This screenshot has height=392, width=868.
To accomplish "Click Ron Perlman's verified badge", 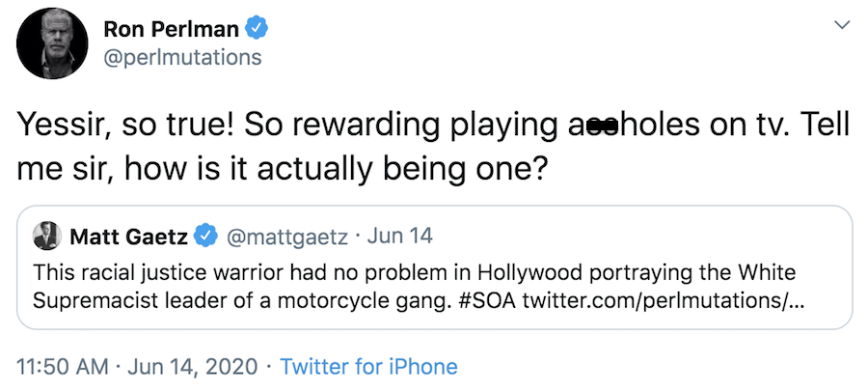I will click(x=255, y=29).
